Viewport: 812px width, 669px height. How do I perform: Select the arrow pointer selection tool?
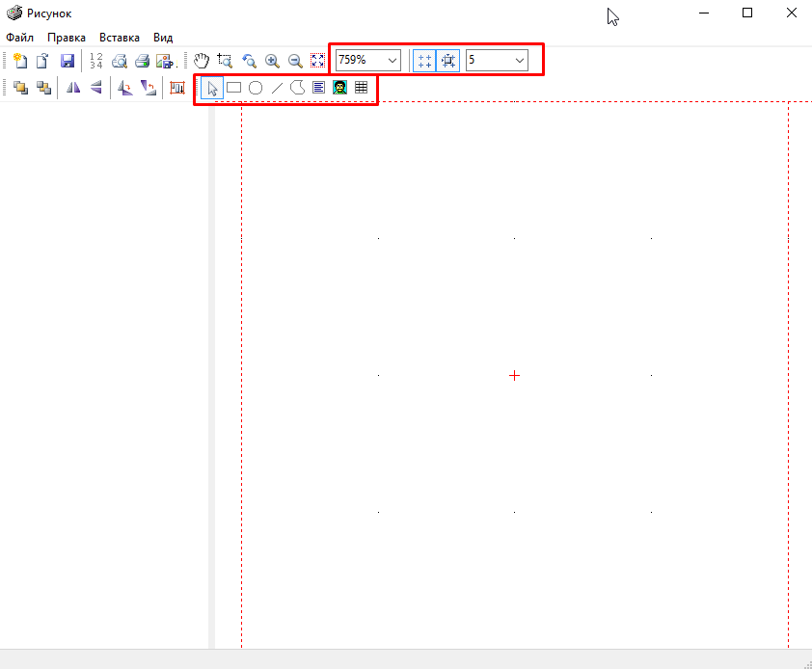pyautogui.click(x=212, y=88)
